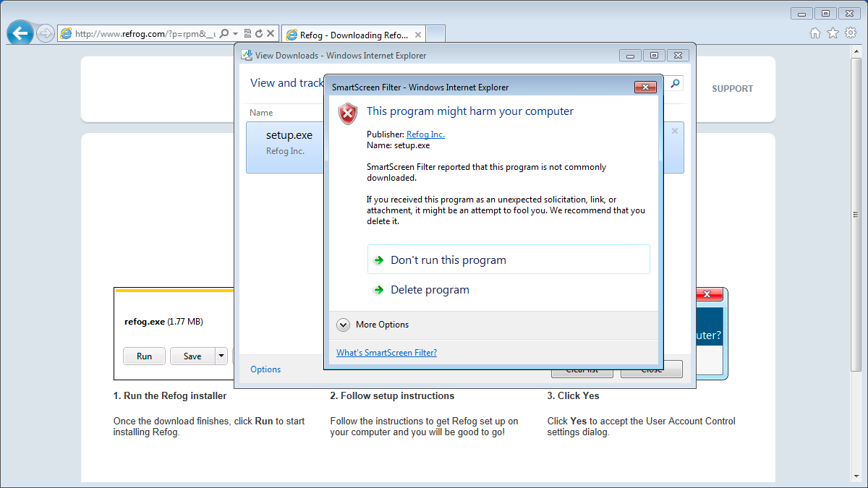868x488 pixels.
Task: Open the SUPPORT page menu link
Action: point(732,89)
